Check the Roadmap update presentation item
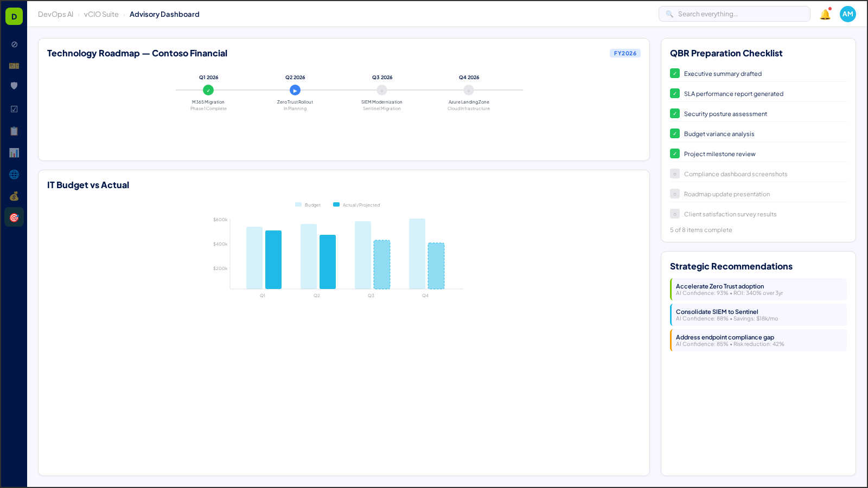This screenshot has height=488, width=868. [x=674, y=194]
